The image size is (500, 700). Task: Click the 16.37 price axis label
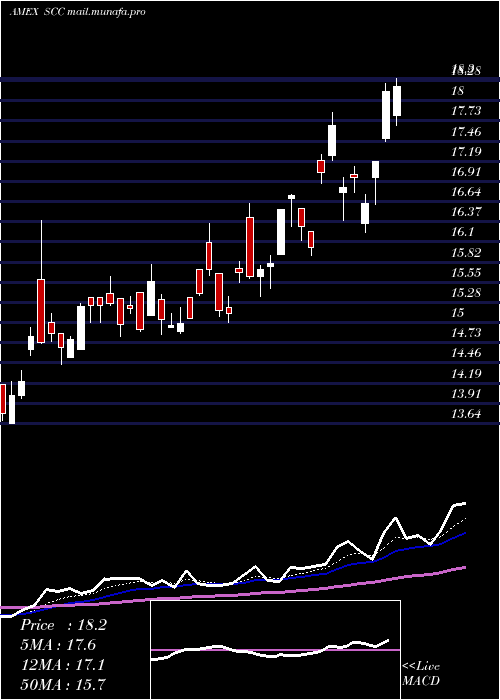(466, 212)
